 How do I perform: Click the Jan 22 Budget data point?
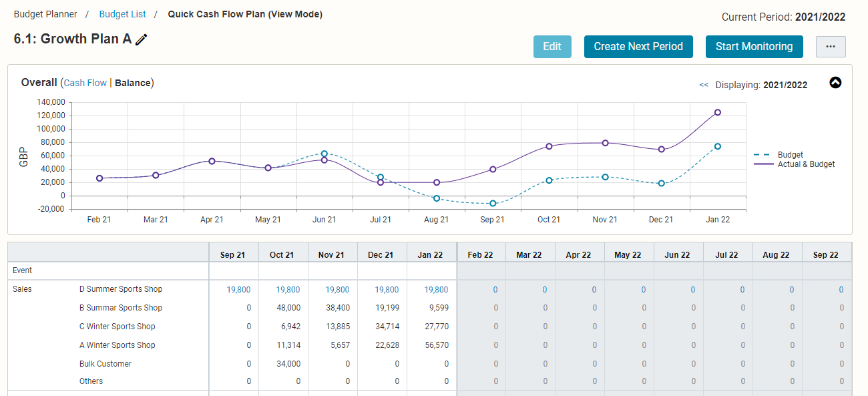coord(718,146)
